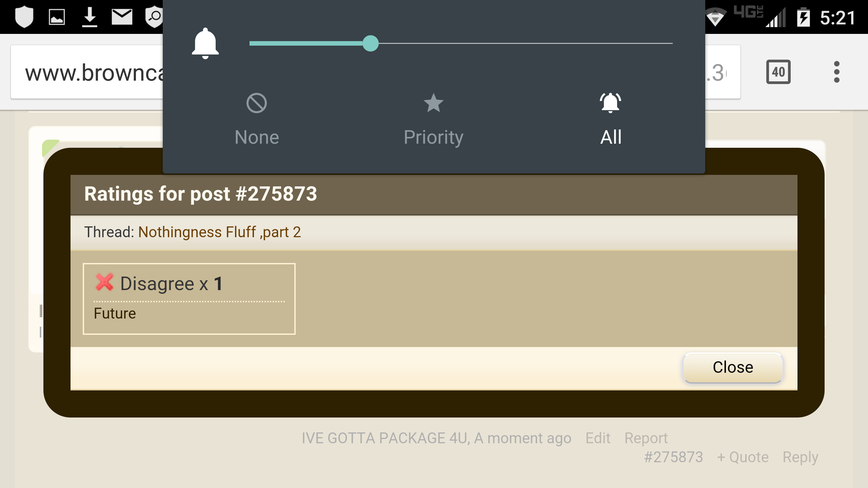Open the Nothingness Fluff ,part 2 thread link
Screen dimensions: 868x488
point(219,232)
